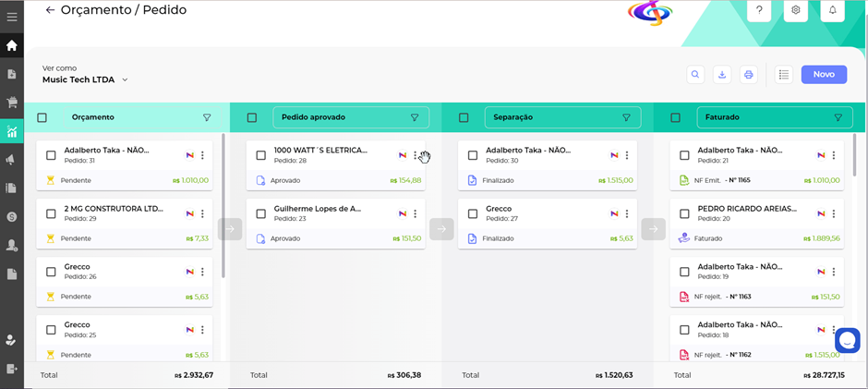Screen dimensions: 868x389
Task: Expand the Music Tech LTDA company dropdown
Action: coord(125,80)
